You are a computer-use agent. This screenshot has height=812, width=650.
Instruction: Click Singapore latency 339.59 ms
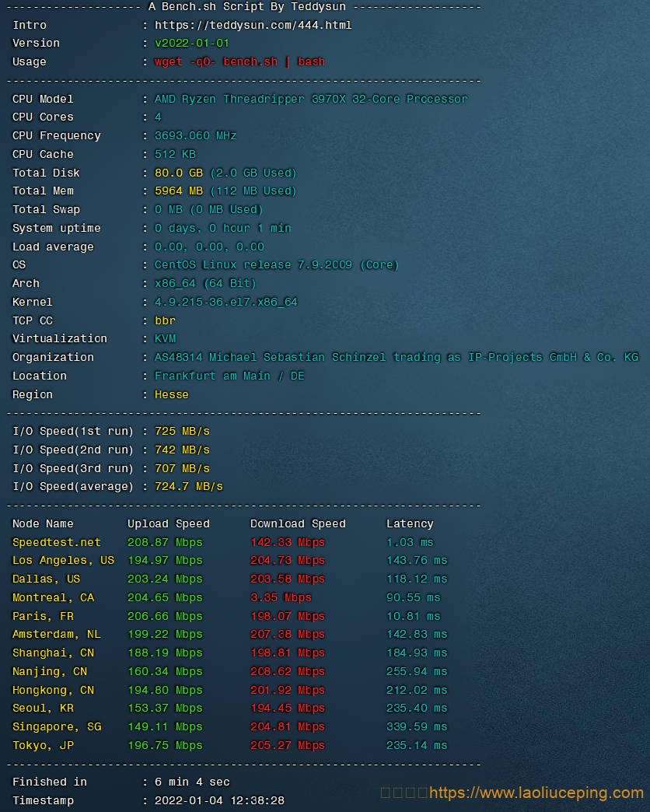pos(417,727)
